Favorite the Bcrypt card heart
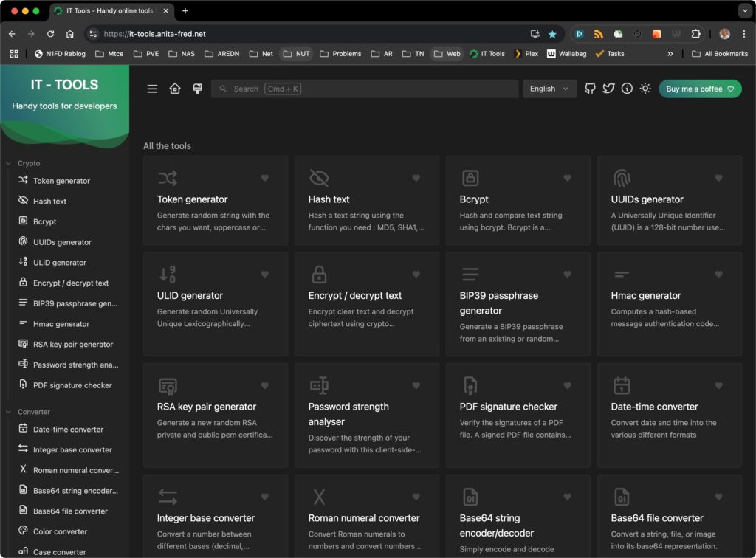 click(x=568, y=178)
